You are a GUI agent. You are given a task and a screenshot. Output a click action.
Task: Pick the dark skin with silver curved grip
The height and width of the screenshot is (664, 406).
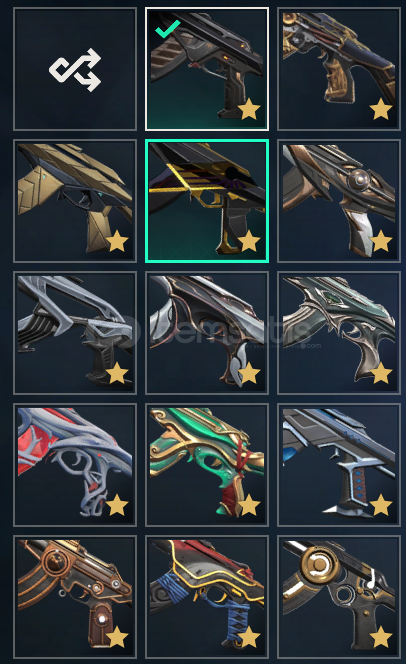207,333
